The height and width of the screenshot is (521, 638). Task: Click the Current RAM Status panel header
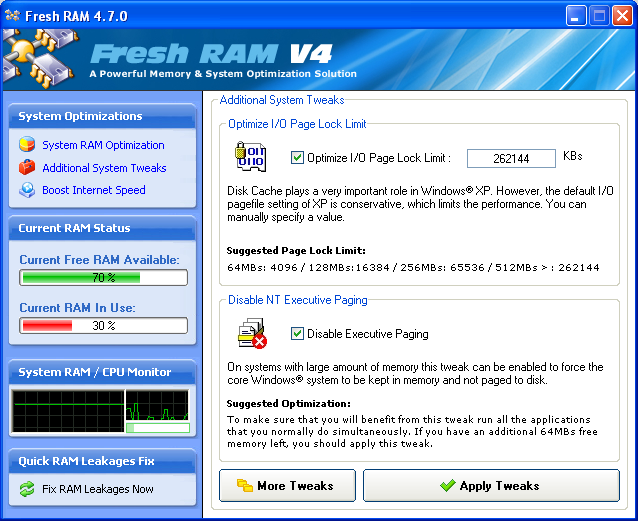[x=102, y=228]
